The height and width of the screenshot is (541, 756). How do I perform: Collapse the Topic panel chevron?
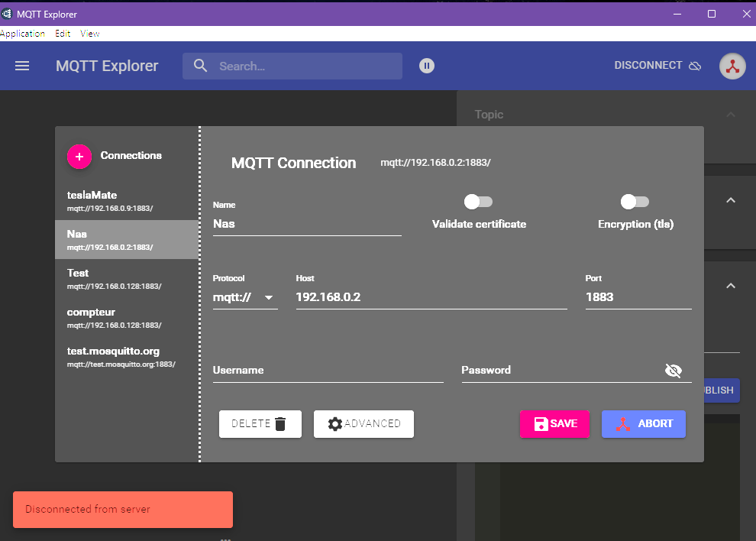pos(731,115)
